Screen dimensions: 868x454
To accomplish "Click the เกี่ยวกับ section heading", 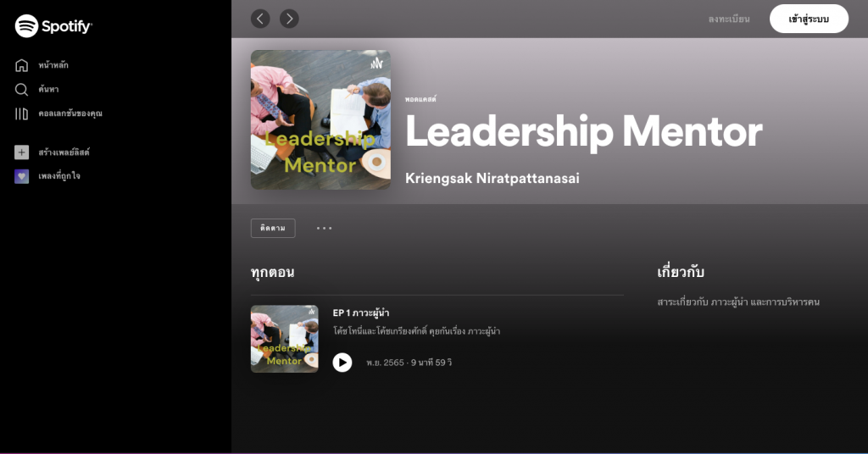I will point(681,272).
